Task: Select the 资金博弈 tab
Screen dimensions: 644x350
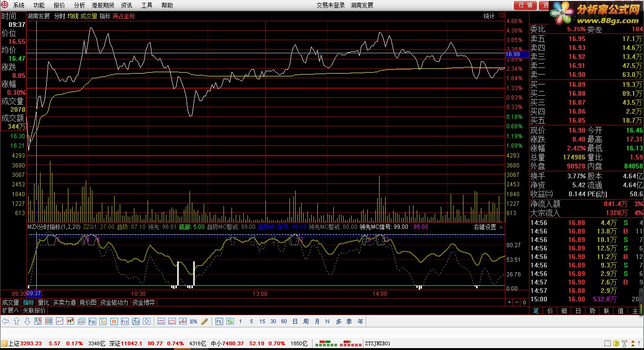Action: click(x=143, y=302)
